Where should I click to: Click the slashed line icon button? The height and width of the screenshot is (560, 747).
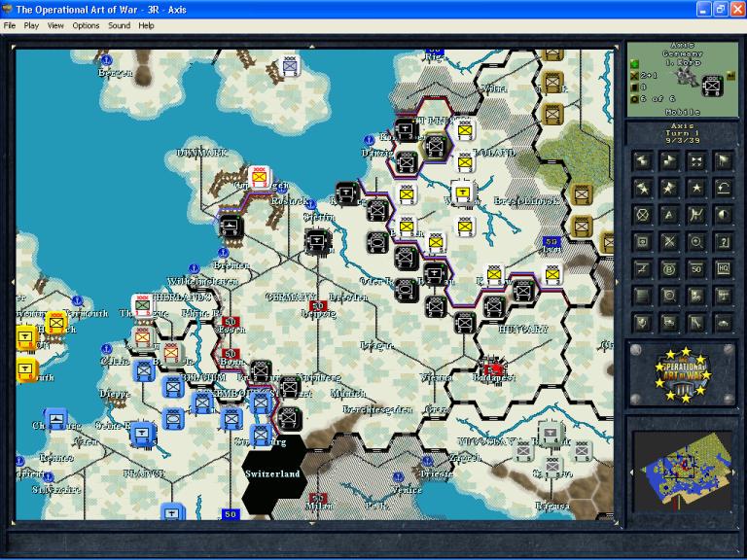coord(642,269)
